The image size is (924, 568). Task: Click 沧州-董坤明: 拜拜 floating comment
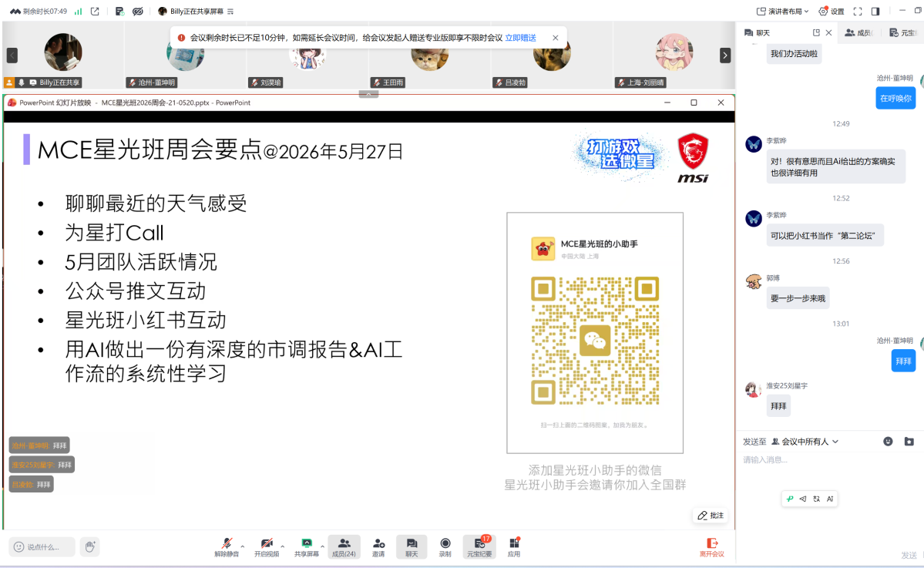coord(39,445)
